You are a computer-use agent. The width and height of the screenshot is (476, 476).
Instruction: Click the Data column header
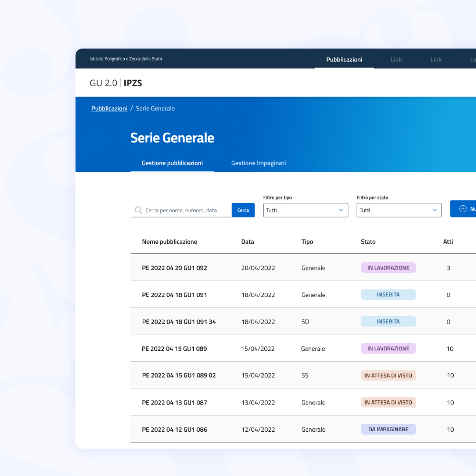click(248, 242)
